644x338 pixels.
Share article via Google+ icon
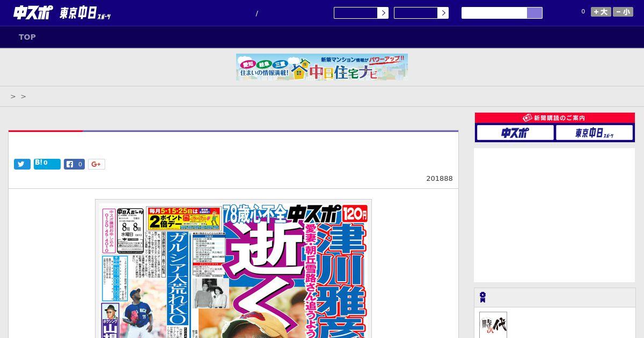pyautogui.click(x=97, y=164)
